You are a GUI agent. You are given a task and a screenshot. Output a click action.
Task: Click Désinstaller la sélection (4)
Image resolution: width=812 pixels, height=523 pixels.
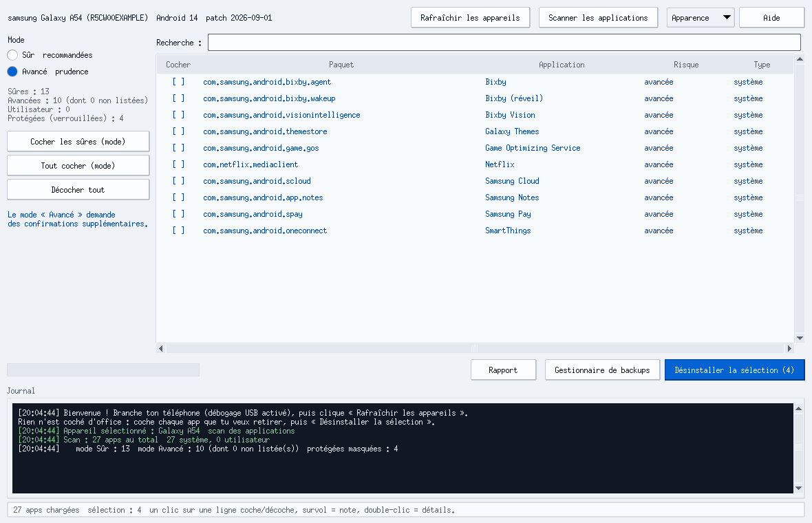[734, 370]
